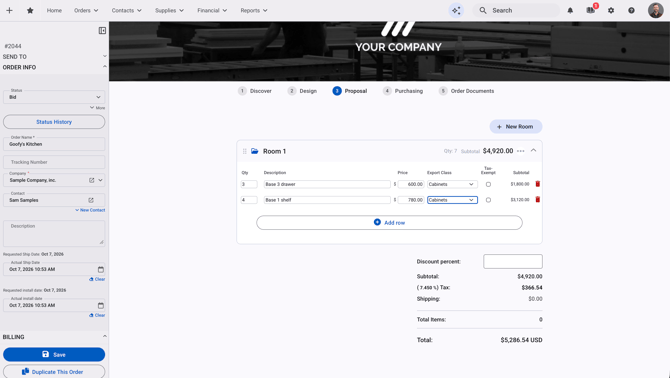670x378 pixels.
Task: Switch to the Purchasing step
Action: [403, 91]
